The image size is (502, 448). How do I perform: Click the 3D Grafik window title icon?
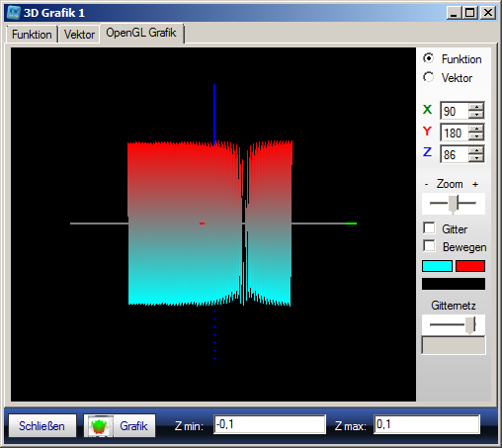tap(14, 13)
